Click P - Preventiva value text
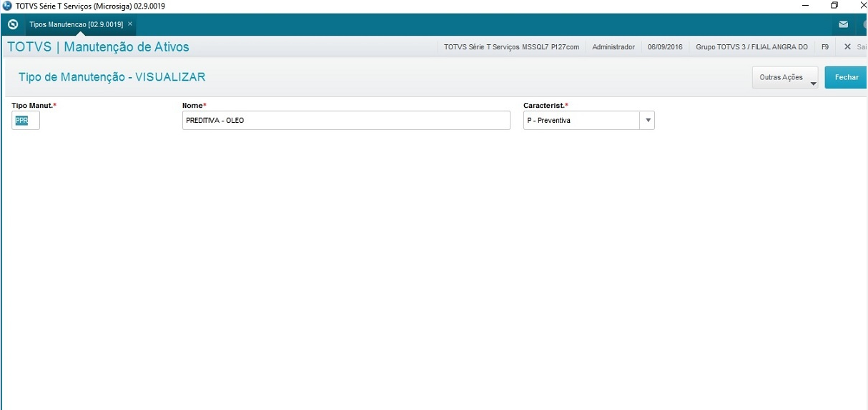The height and width of the screenshot is (410, 868). (548, 121)
